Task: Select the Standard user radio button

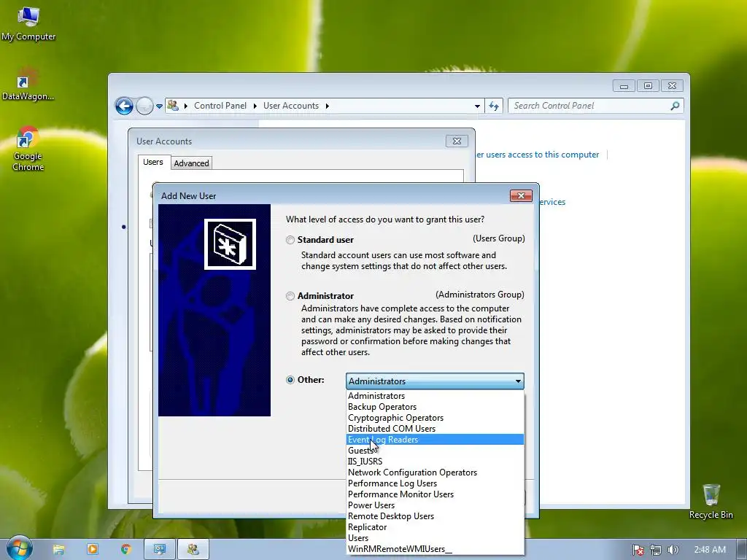Action: click(x=290, y=240)
